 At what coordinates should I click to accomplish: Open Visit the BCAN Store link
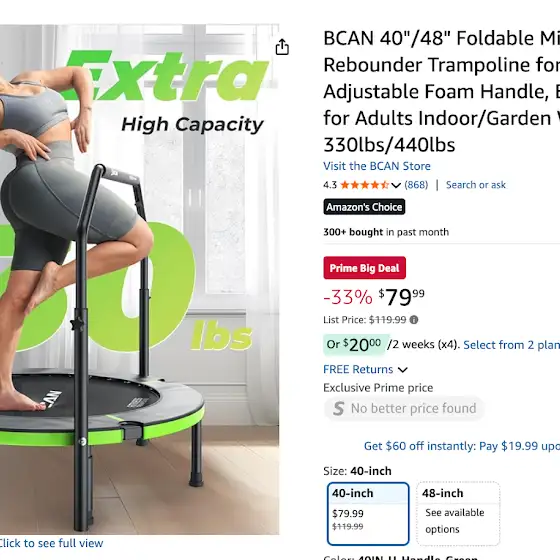coord(377,166)
